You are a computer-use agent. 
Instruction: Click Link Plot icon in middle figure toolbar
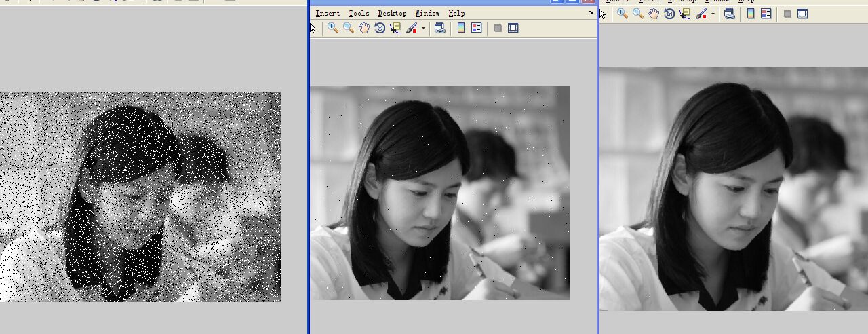(x=440, y=28)
